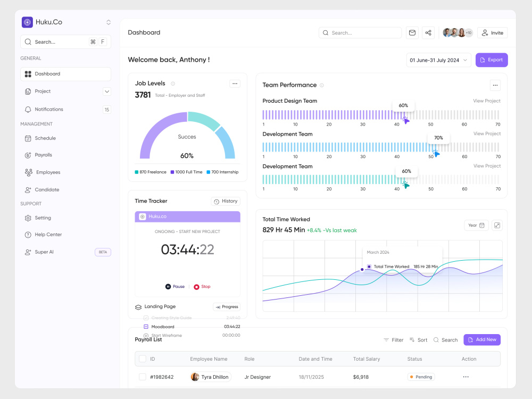Pause the time tracker

tap(175, 287)
